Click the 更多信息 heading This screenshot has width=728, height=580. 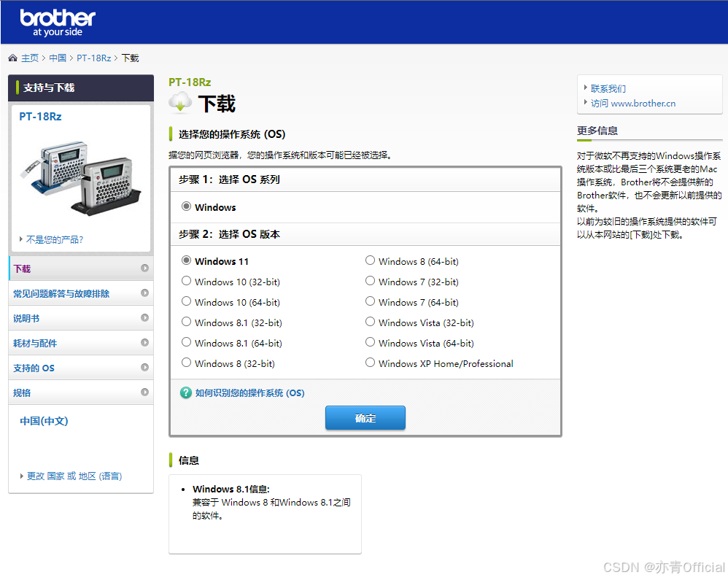point(597,131)
